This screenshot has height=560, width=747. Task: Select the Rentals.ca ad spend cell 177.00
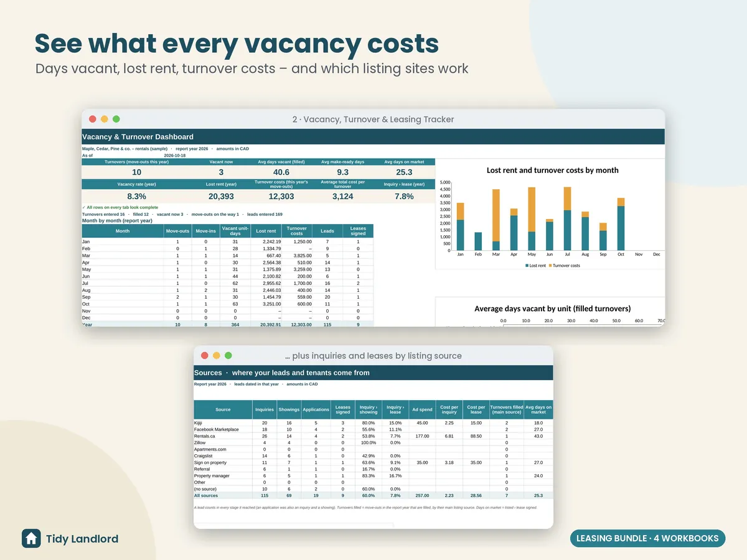point(422,436)
